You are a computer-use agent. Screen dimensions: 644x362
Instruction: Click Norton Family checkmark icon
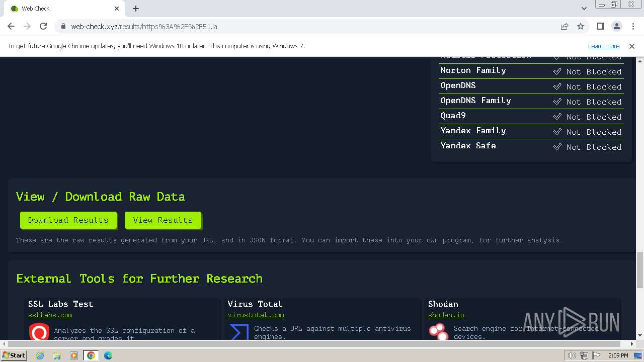coord(557,71)
